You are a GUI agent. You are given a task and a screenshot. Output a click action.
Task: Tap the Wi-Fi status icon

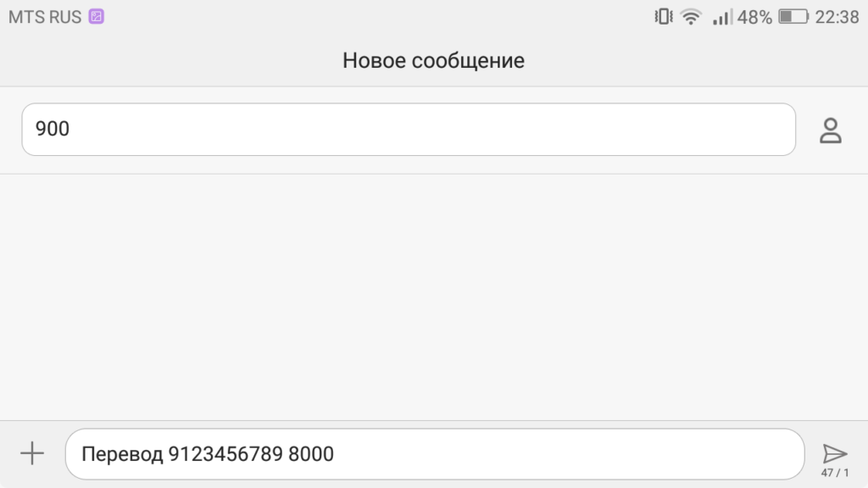point(692,17)
